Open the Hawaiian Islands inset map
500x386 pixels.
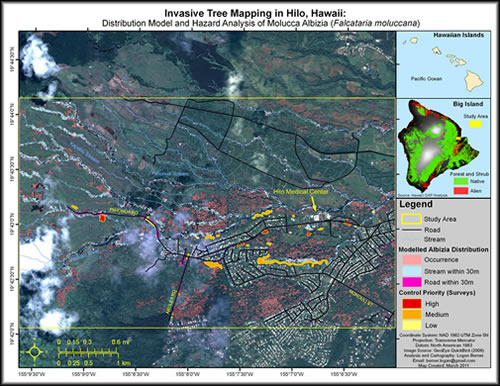444,64
